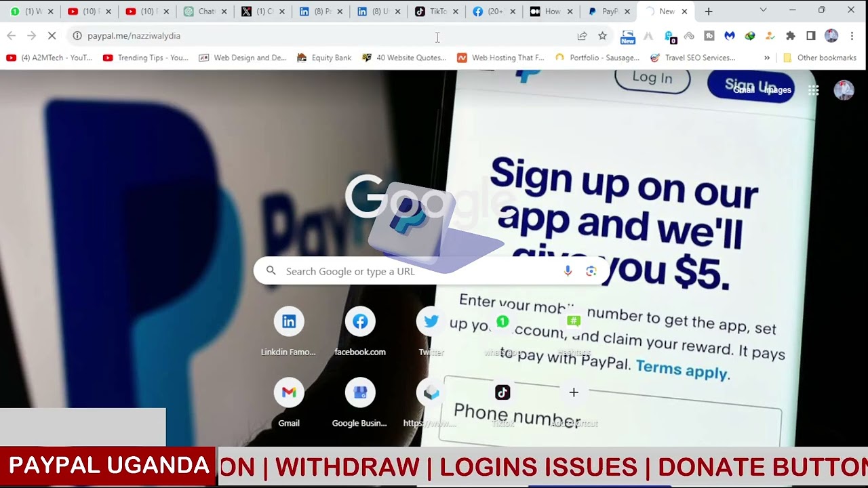Open the Gmail shortcut tile

289,403
